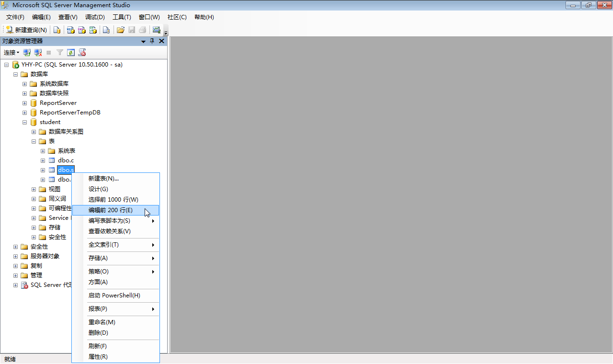Image resolution: width=613 pixels, height=364 pixels.
Task: Select the 存储 folder under student
Action: (54, 227)
